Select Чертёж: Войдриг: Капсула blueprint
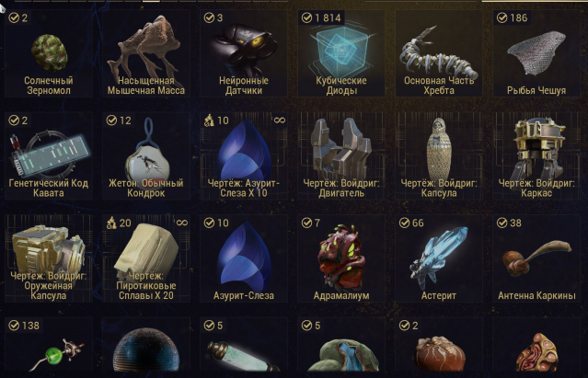 tap(439, 156)
